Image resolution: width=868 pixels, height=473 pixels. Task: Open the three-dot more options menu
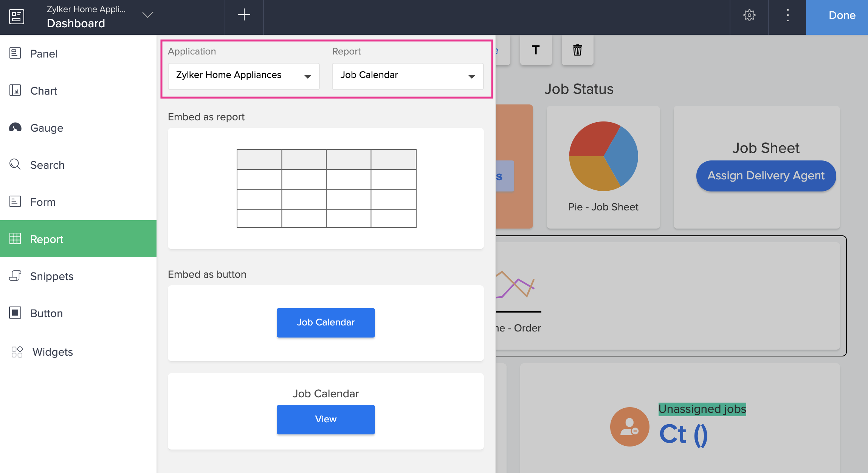[788, 15]
